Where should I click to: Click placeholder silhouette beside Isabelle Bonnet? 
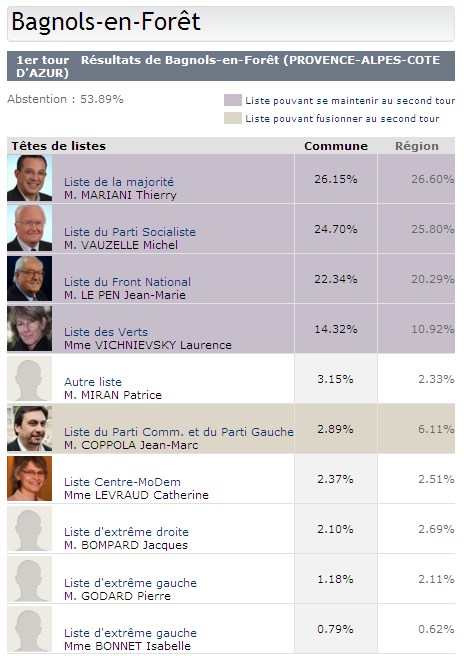30,628
